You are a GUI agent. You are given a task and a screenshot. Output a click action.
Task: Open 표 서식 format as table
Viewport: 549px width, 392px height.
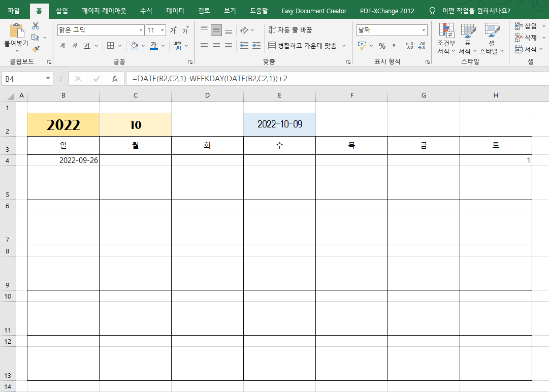[467, 39]
